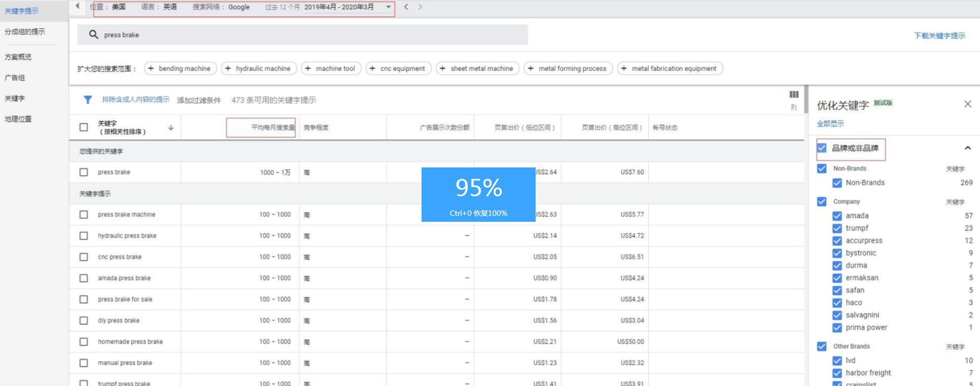Viewport: 980px width, 386px height.
Task: Select 'press brake for sale' row checkbox
Action: point(84,299)
